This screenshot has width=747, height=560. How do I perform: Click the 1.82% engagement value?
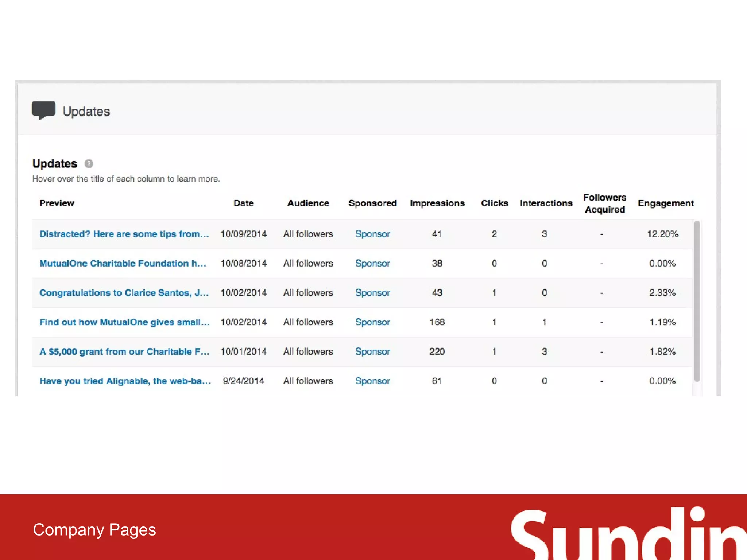point(663,351)
